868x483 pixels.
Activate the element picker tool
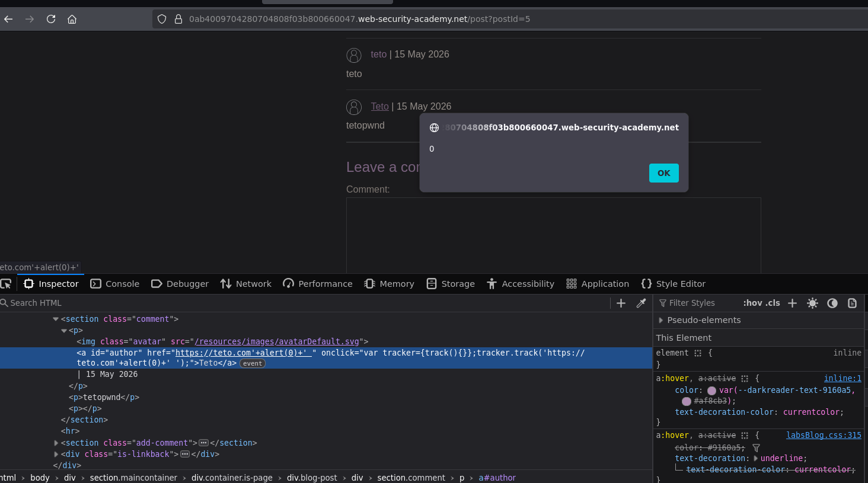coord(6,284)
